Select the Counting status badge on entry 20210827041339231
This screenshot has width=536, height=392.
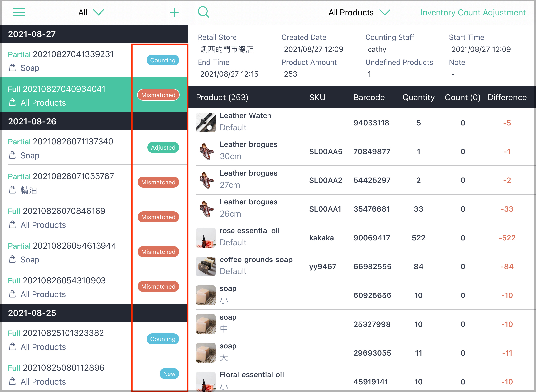coord(163,60)
